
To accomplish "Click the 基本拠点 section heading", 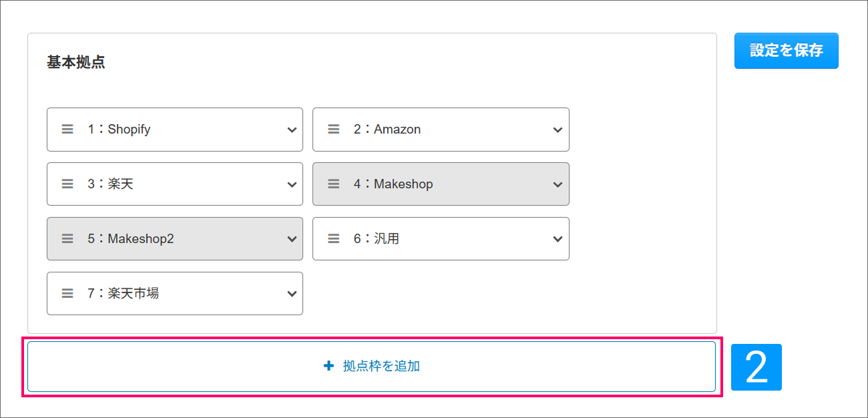I will point(76,63).
